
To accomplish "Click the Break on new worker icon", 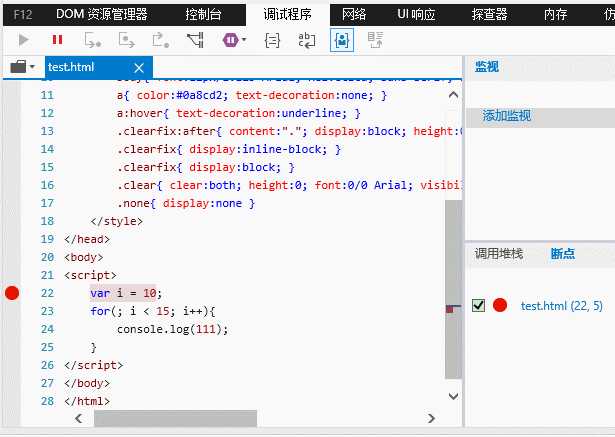I will pyautogui.click(x=195, y=40).
